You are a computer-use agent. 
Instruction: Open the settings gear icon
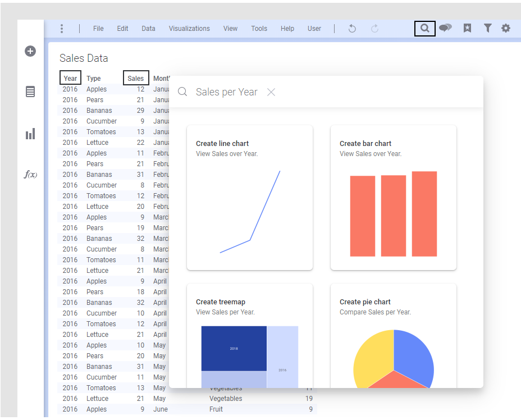coord(506,28)
